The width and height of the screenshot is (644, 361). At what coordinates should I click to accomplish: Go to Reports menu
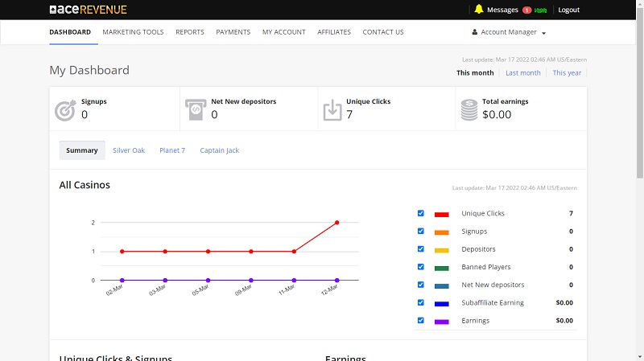190,32
